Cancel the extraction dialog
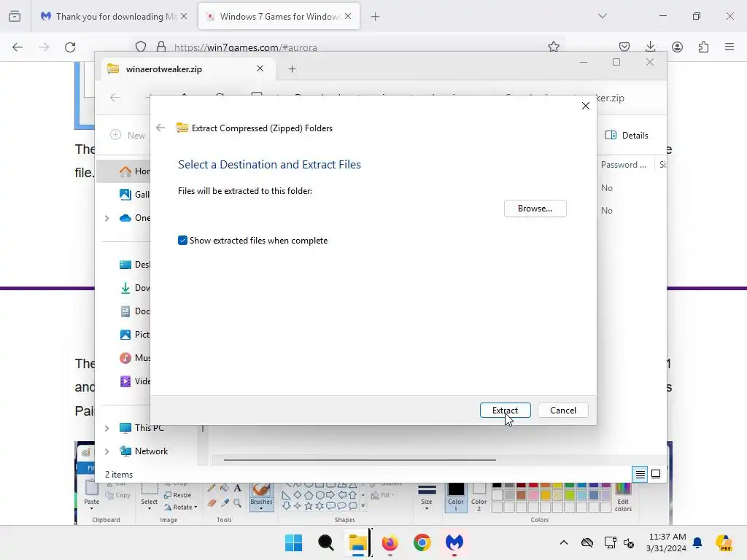Image resolution: width=747 pixels, height=560 pixels. click(562, 411)
